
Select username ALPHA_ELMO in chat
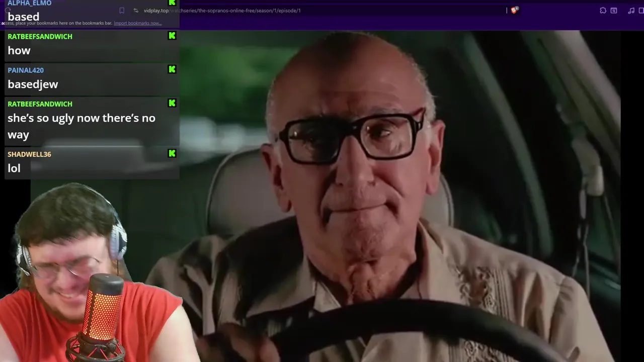(x=29, y=3)
